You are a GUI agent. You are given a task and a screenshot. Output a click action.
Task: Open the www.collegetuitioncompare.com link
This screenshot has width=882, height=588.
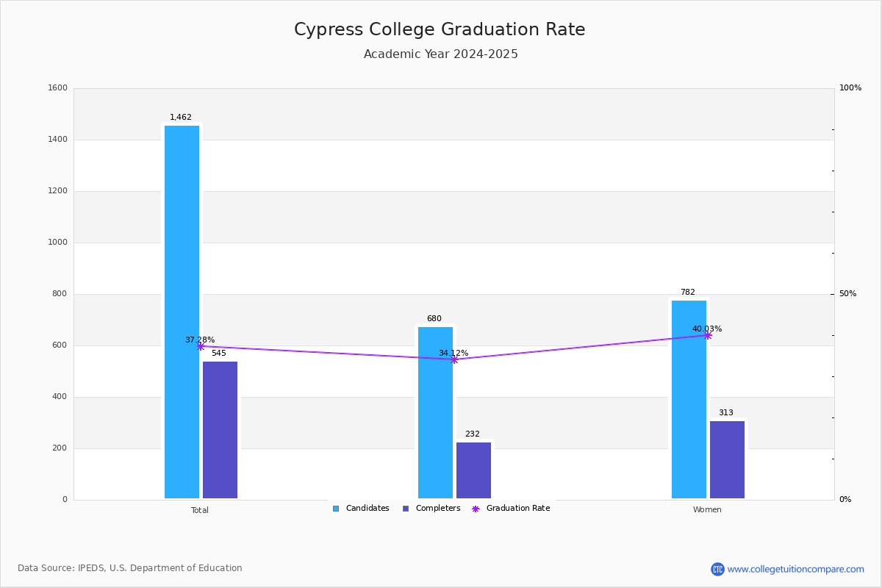[796, 569]
